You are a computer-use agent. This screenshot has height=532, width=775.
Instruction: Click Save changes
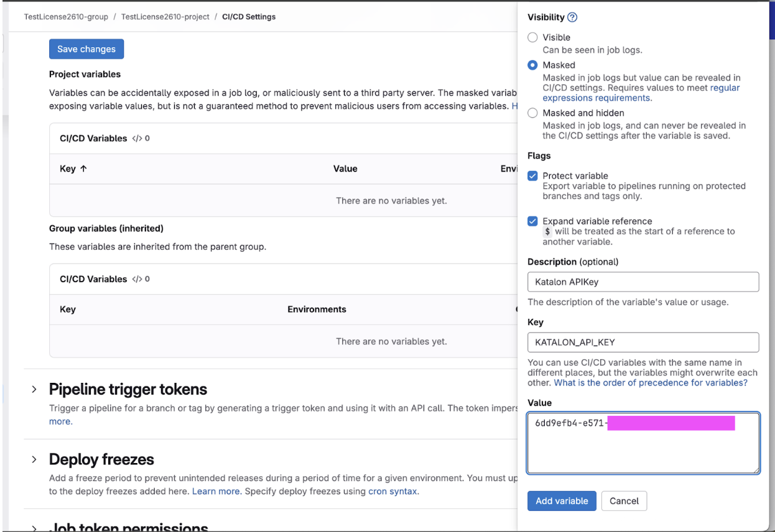click(x=86, y=48)
